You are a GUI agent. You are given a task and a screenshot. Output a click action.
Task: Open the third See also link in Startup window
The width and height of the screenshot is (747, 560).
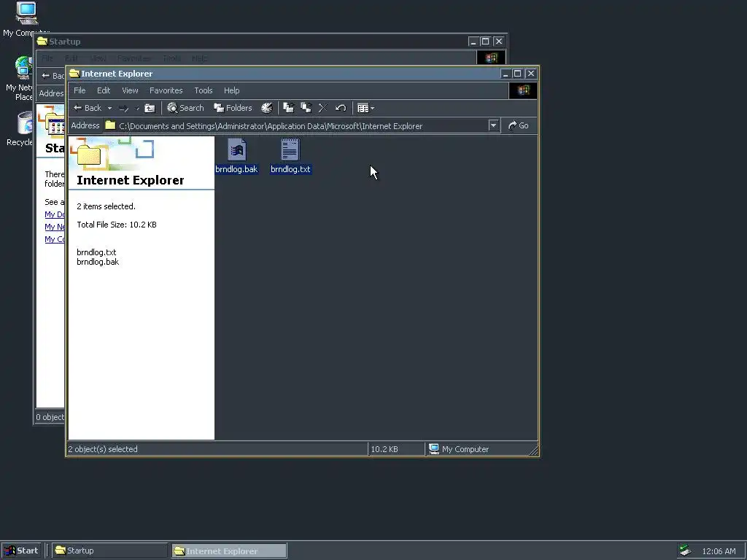(55, 239)
